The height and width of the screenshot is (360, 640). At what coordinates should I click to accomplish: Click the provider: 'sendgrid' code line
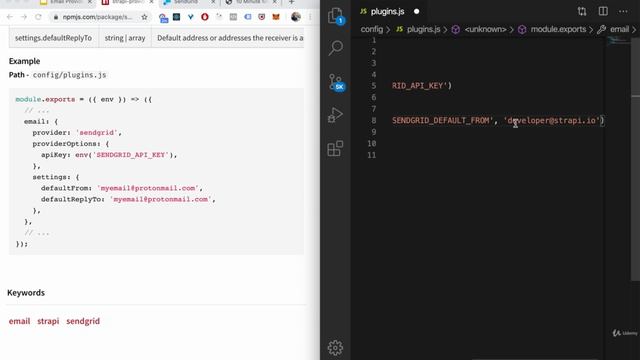click(77, 133)
